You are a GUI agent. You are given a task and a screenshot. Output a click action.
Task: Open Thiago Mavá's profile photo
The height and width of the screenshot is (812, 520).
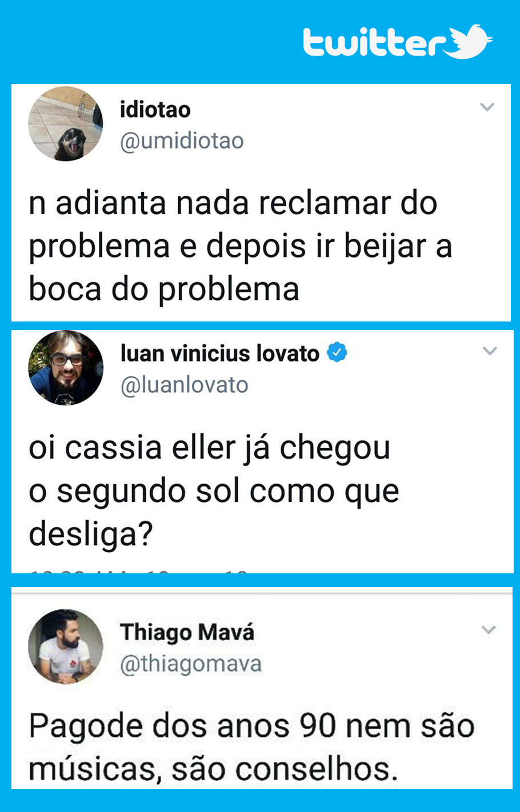coord(66,646)
